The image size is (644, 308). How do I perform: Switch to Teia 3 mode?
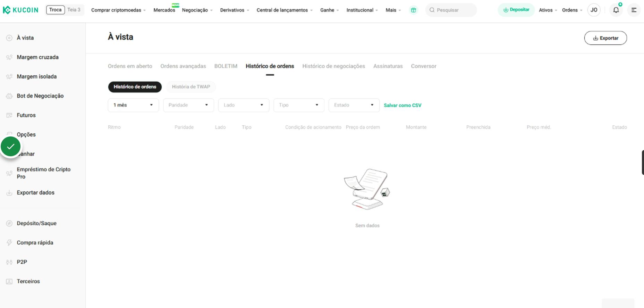point(74,10)
